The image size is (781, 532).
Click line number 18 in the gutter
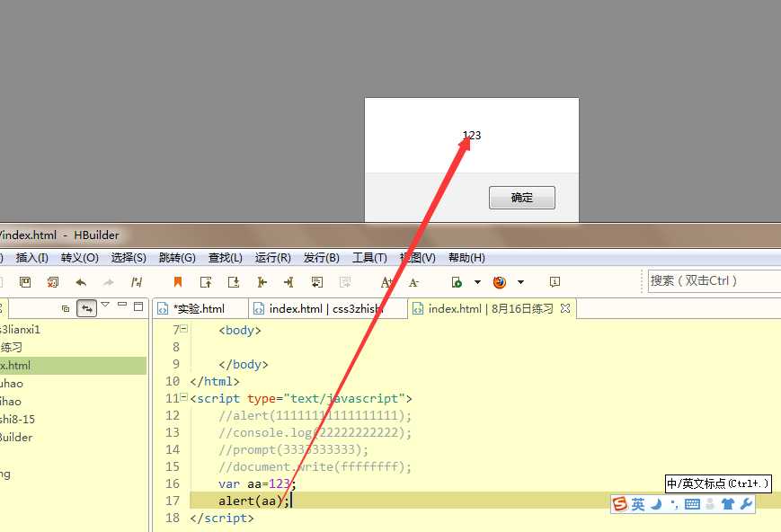coord(173,518)
